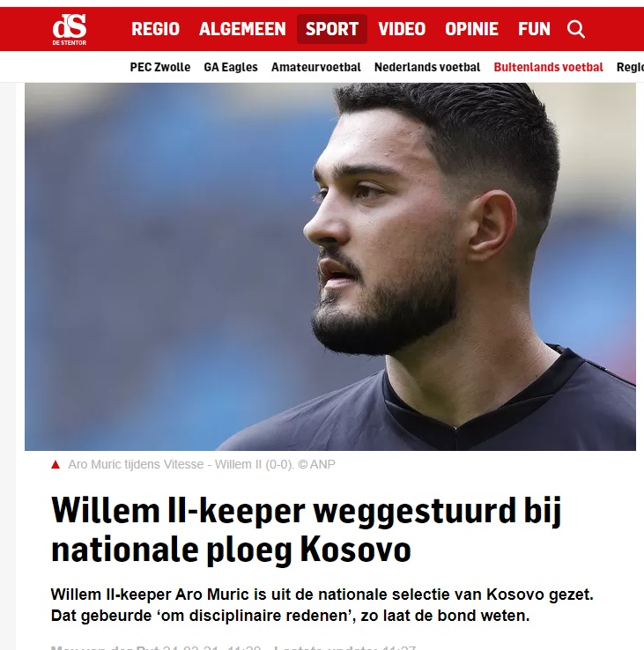Open the REGIO menu section
644x650 pixels.
tap(156, 29)
